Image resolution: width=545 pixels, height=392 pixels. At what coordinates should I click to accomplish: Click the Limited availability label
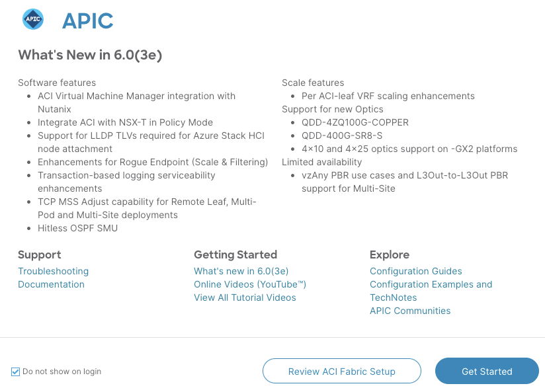click(321, 162)
